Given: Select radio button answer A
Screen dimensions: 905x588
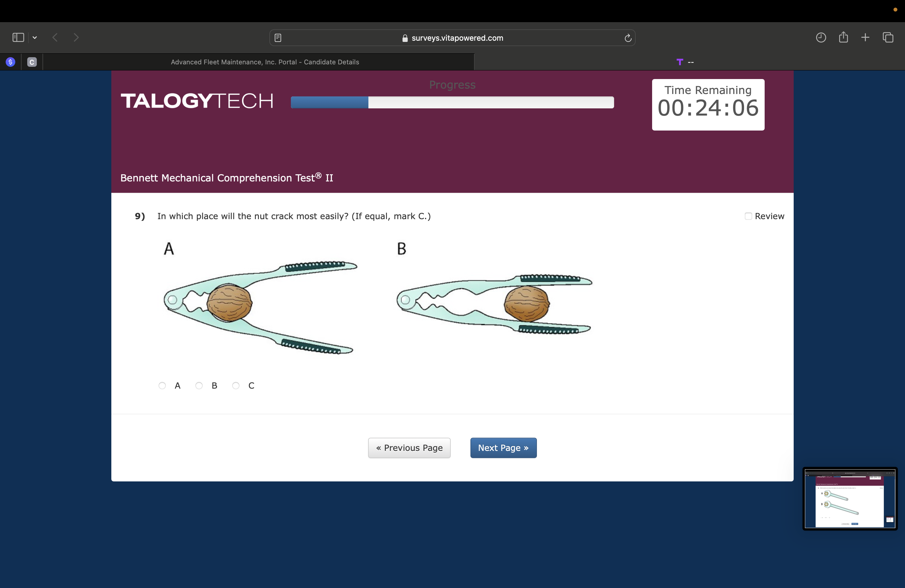Looking at the screenshot, I should click(x=163, y=386).
